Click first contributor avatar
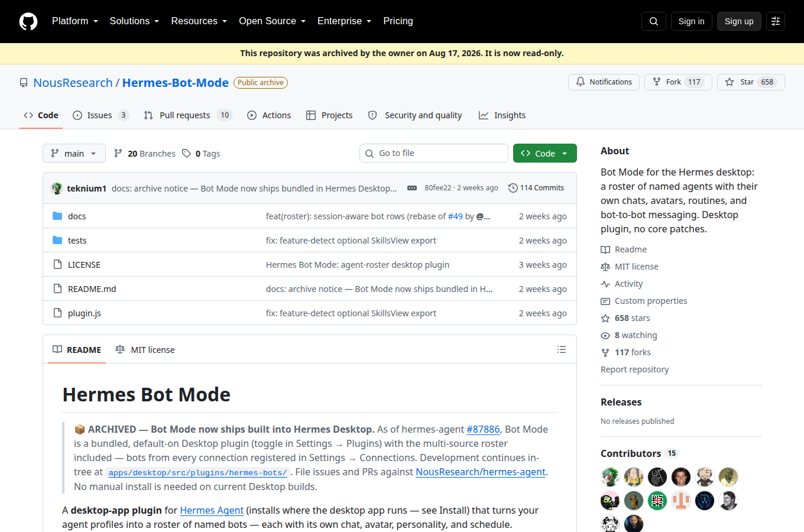Image resolution: width=804 pixels, height=532 pixels. point(610,477)
